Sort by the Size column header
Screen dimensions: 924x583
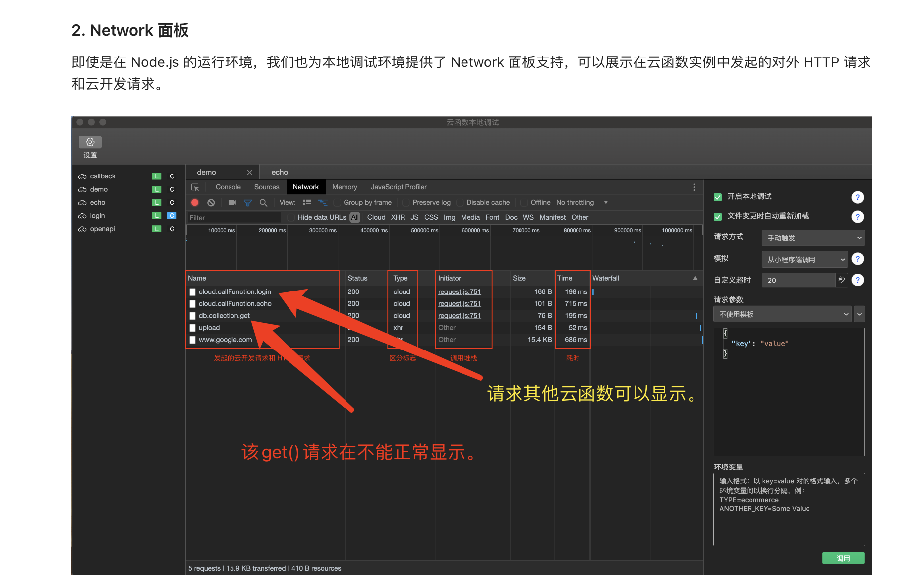[519, 278]
